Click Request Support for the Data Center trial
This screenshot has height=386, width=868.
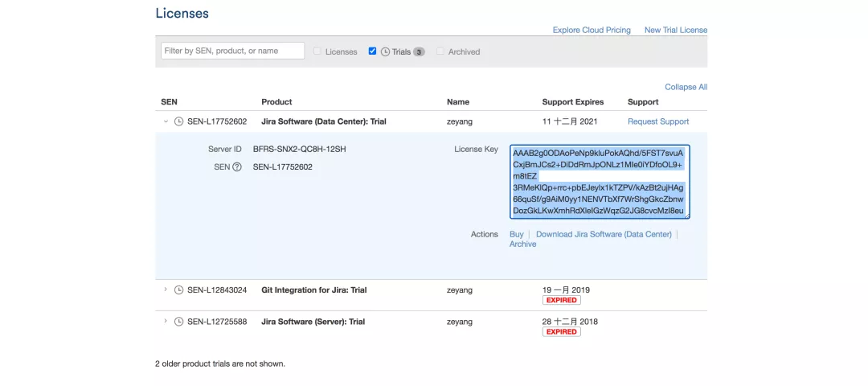658,121
